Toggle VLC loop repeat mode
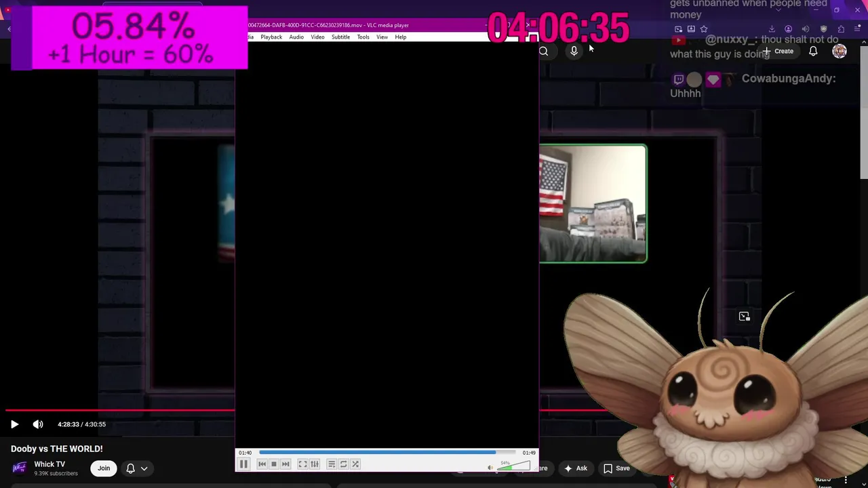 click(344, 464)
